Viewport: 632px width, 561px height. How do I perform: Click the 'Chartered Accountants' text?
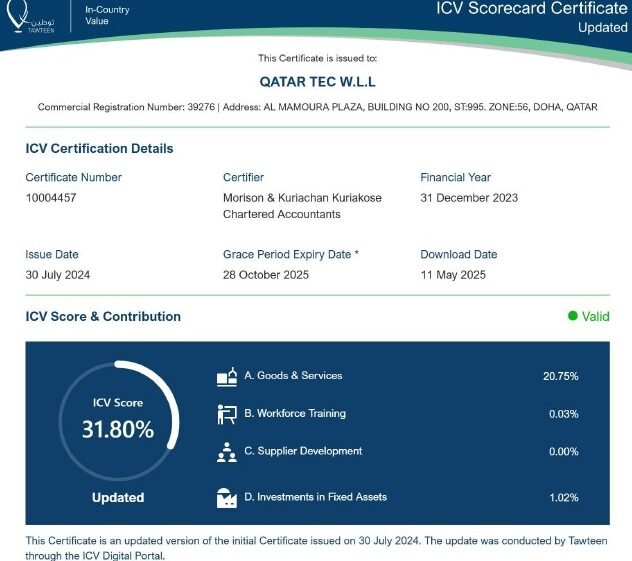coord(282,214)
